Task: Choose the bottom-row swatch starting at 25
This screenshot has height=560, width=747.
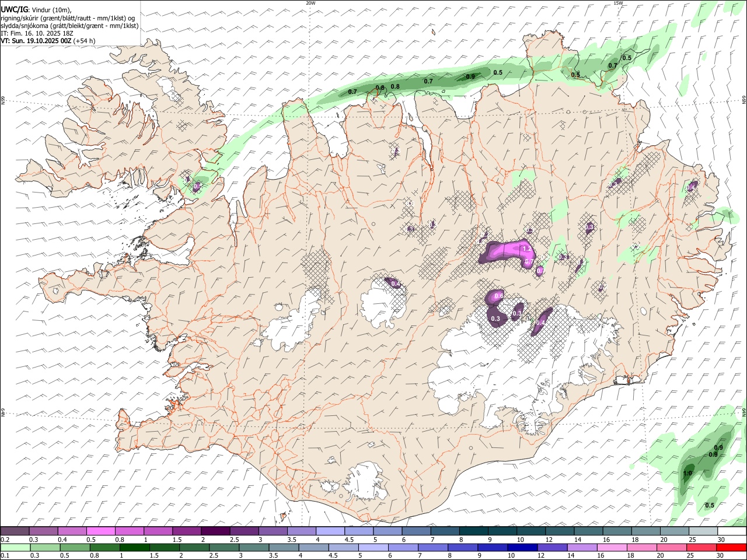Action: (x=701, y=547)
